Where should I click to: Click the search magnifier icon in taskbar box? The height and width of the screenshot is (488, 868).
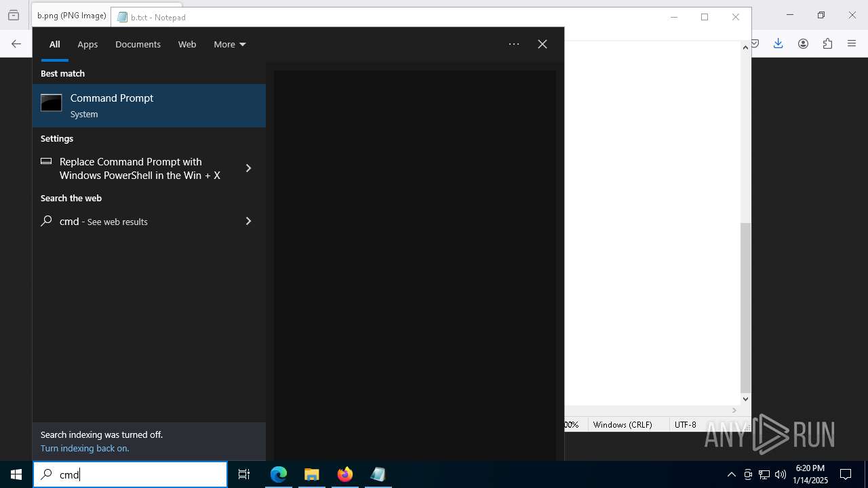(x=46, y=474)
